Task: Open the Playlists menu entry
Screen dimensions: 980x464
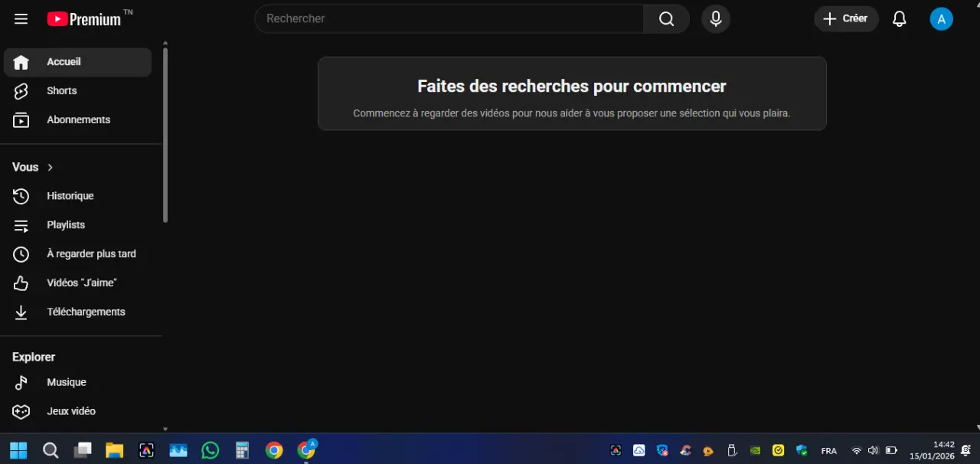Action: tap(77, 225)
